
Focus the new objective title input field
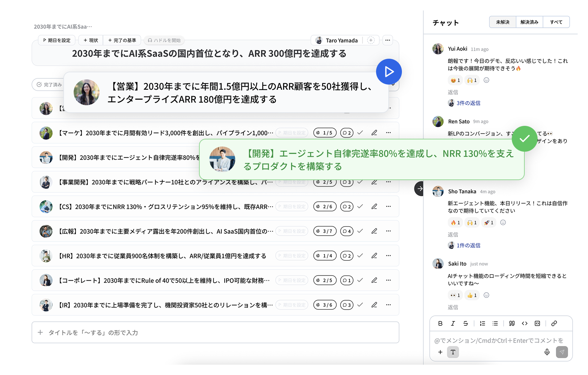pos(215,332)
